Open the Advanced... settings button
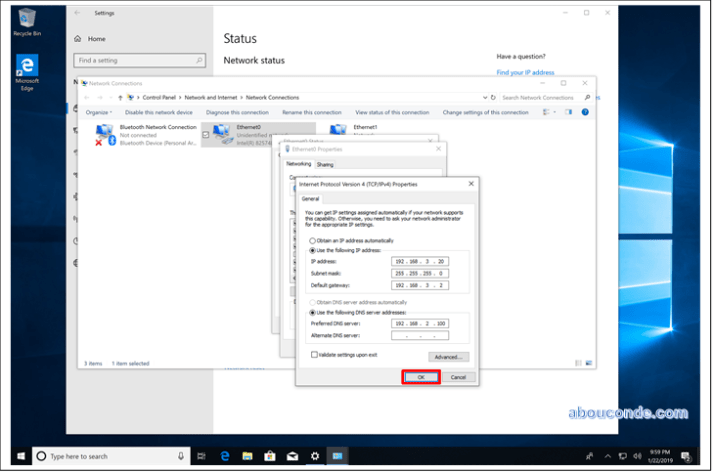 [448, 357]
